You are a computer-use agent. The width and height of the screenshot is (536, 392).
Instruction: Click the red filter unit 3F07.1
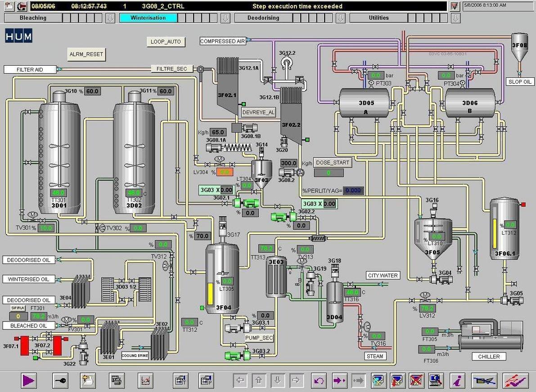point(24,345)
